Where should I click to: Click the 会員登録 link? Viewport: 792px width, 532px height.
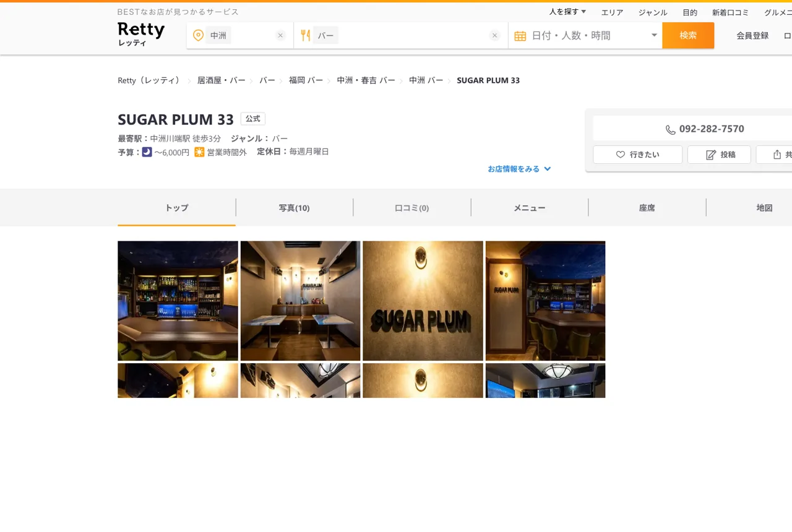[752, 35]
